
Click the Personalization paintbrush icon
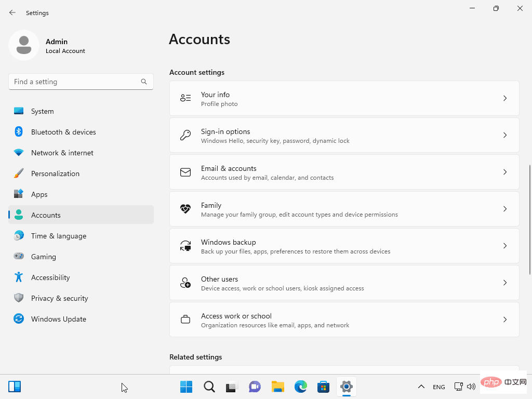pyautogui.click(x=19, y=174)
